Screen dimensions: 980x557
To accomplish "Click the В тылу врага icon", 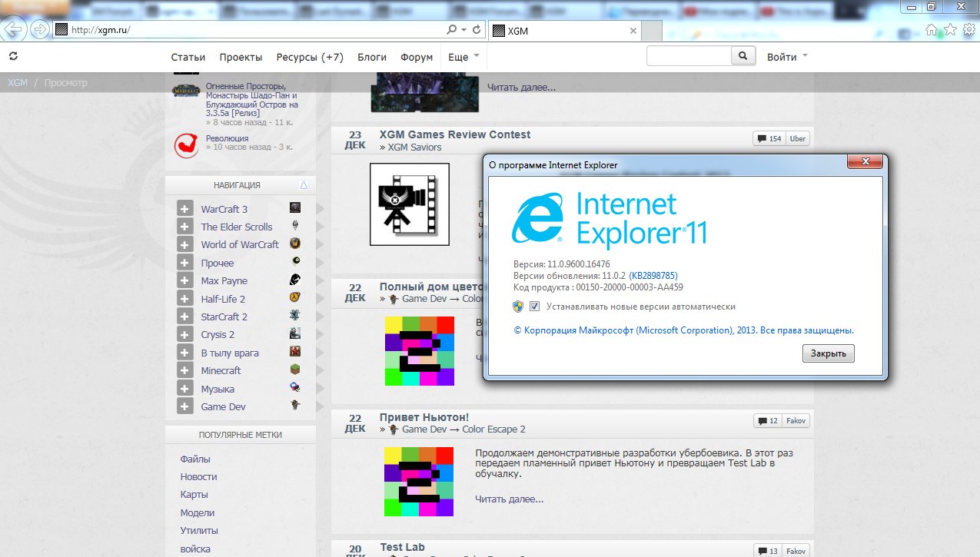I will (295, 352).
